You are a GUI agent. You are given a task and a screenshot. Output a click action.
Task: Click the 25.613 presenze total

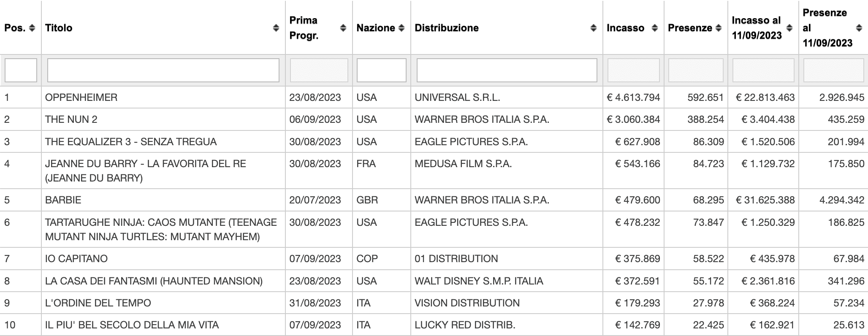point(849,325)
